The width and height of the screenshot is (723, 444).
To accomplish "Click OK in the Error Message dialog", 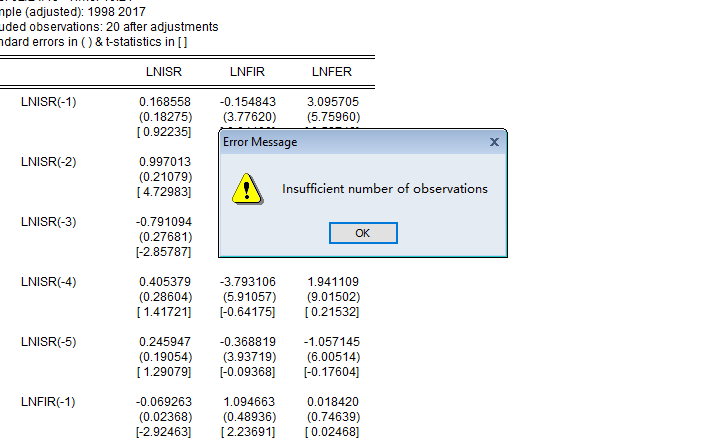I will click(x=363, y=233).
